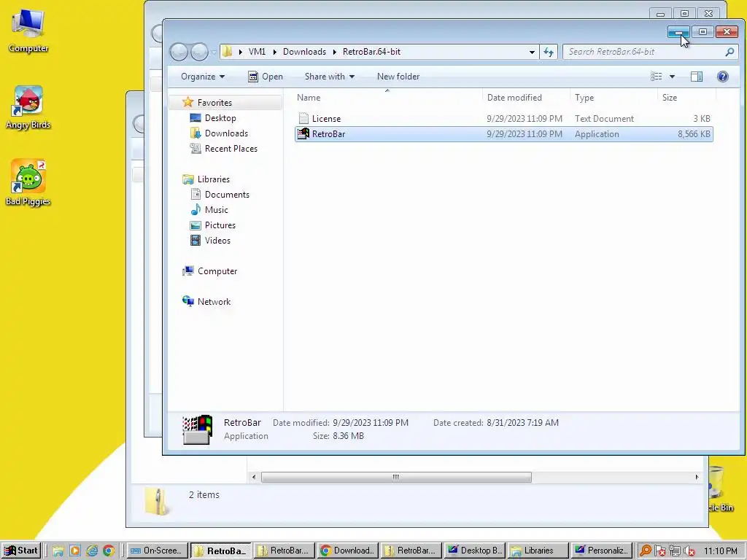Image resolution: width=747 pixels, height=560 pixels.
Task: Open the Pictures library
Action: pyautogui.click(x=220, y=225)
